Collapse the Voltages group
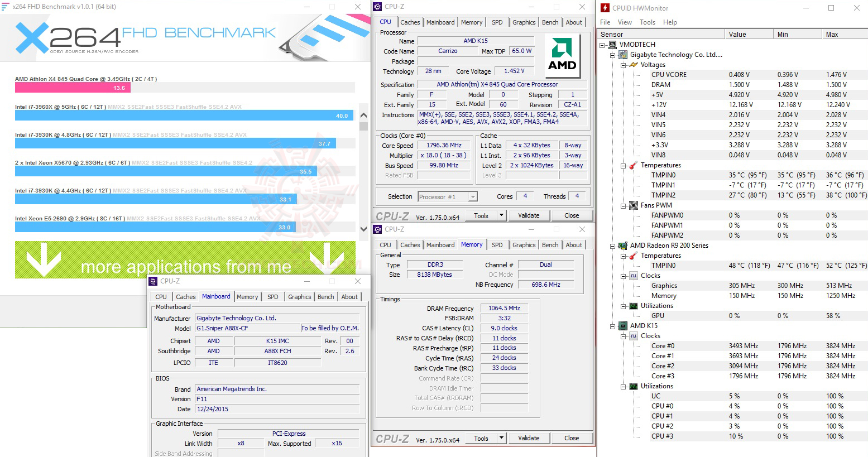This screenshot has height=457, width=868. pos(624,65)
